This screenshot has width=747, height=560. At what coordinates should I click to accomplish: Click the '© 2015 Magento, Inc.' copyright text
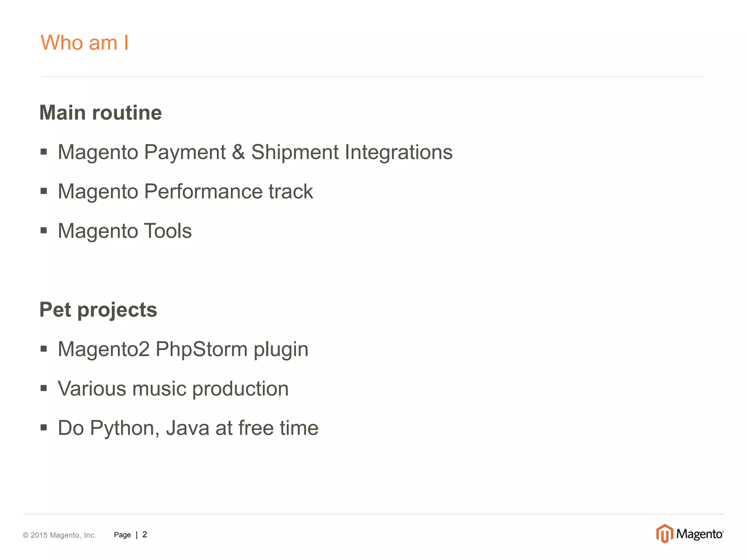pos(59,535)
